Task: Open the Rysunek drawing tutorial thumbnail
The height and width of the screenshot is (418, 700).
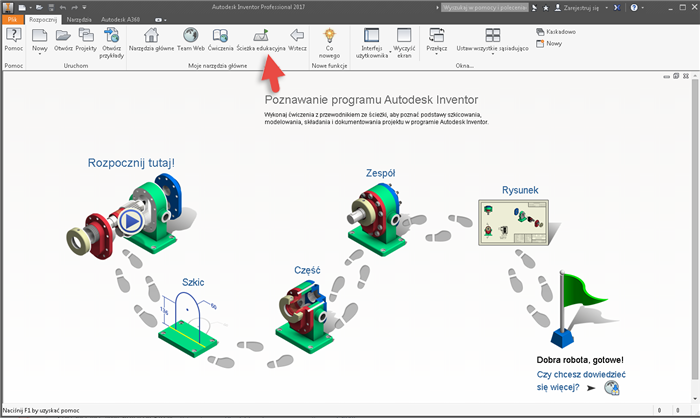Action: [x=514, y=222]
